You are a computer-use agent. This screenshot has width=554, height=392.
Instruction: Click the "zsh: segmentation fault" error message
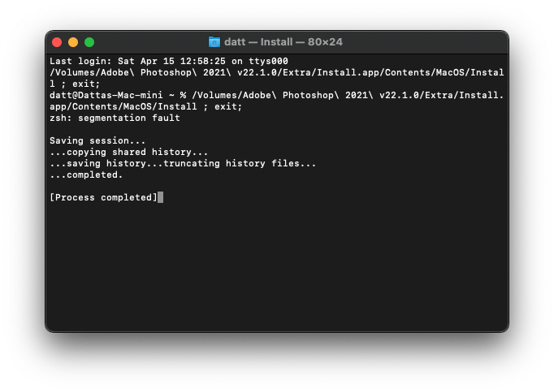coord(115,118)
